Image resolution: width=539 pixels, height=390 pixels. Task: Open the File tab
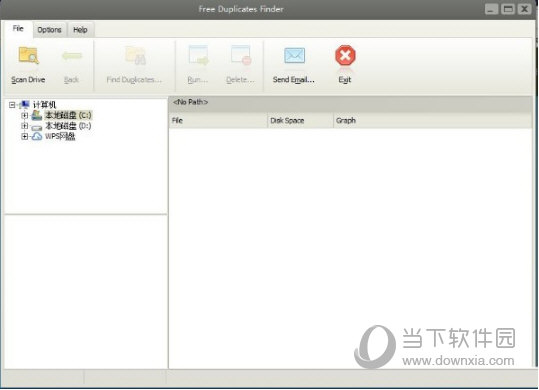pos(18,29)
